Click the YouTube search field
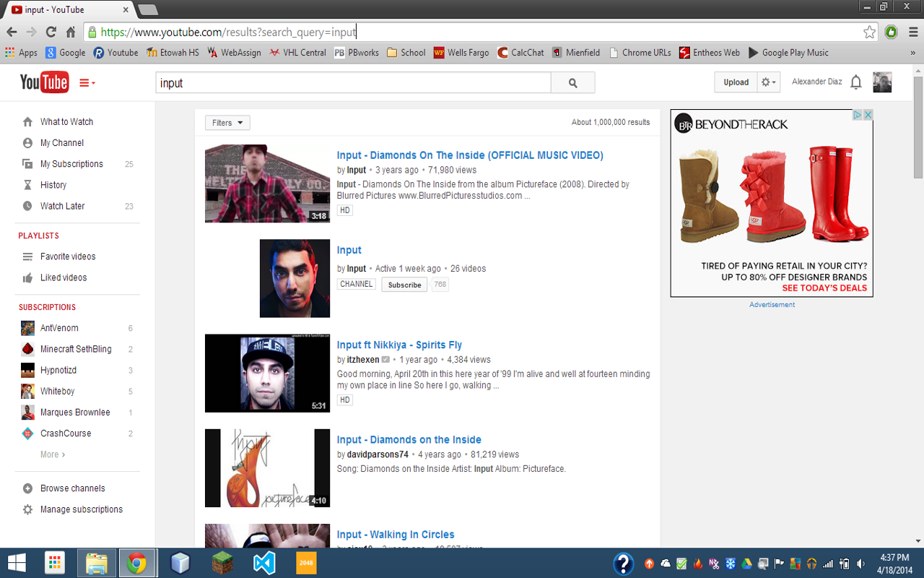The image size is (924, 578). tap(353, 83)
